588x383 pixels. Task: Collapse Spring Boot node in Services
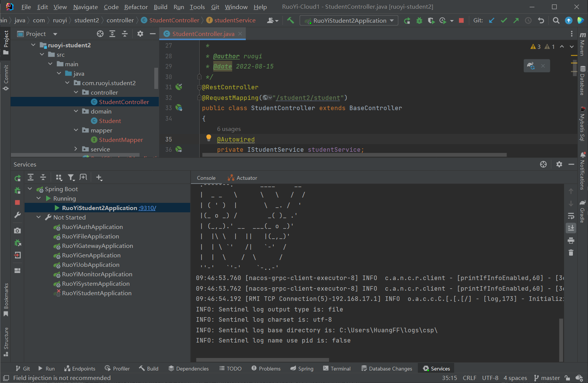coord(30,189)
